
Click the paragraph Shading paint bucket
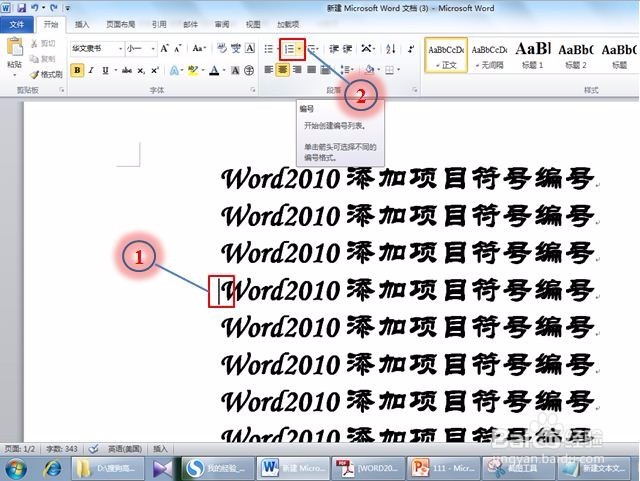click(370, 70)
